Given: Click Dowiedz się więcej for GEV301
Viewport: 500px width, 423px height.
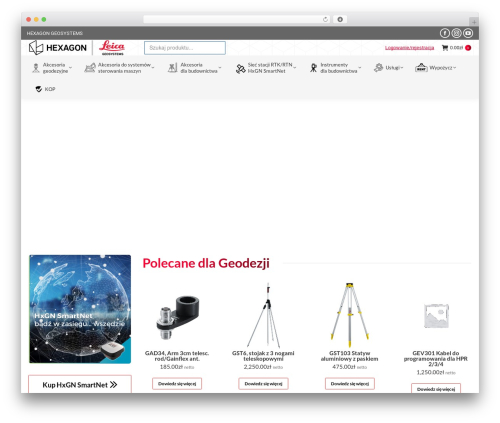Looking at the screenshot, I should (436, 389).
